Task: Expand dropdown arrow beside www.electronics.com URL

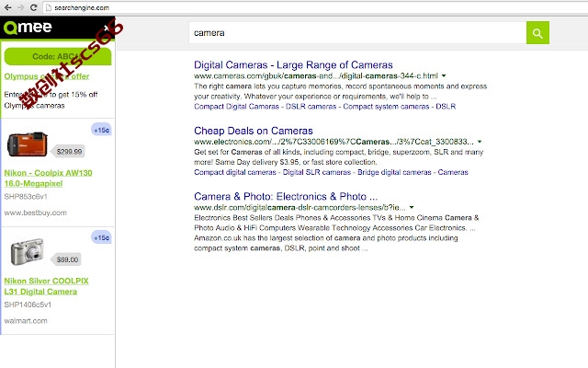Action: point(480,142)
